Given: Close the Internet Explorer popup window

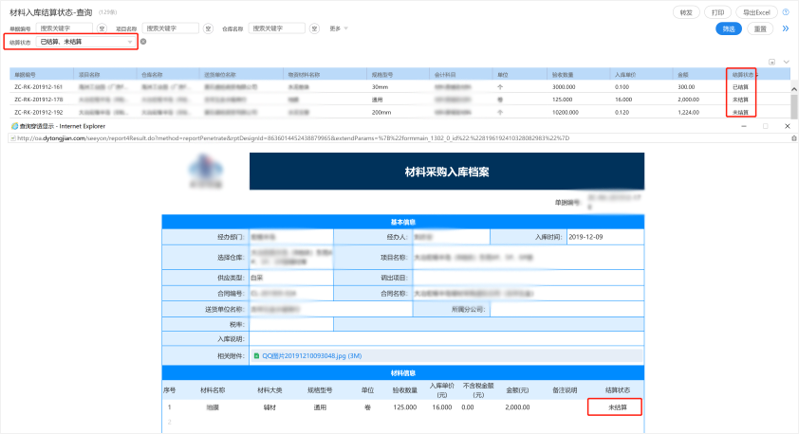Looking at the screenshot, I should tap(787, 126).
